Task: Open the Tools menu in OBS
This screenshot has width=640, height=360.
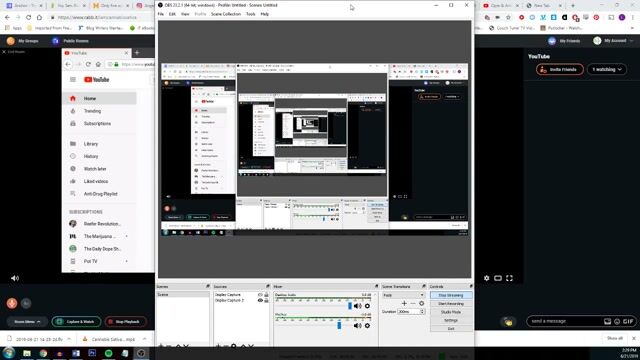Action: click(251, 14)
